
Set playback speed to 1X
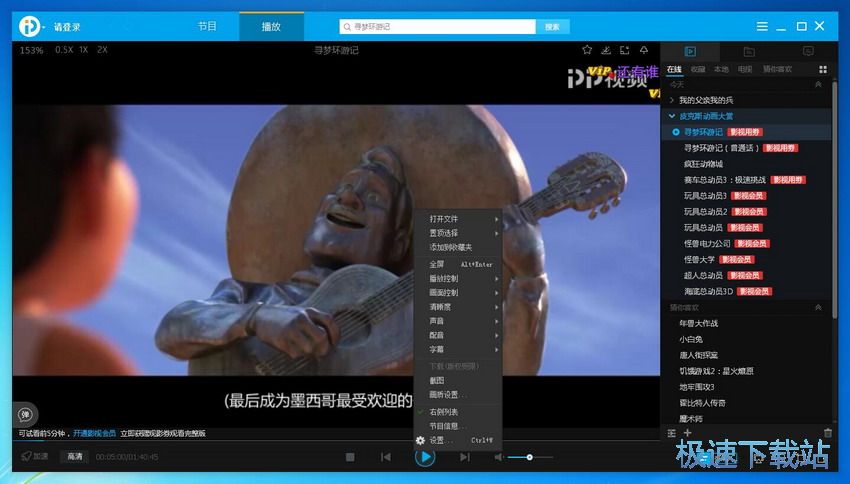click(83, 50)
